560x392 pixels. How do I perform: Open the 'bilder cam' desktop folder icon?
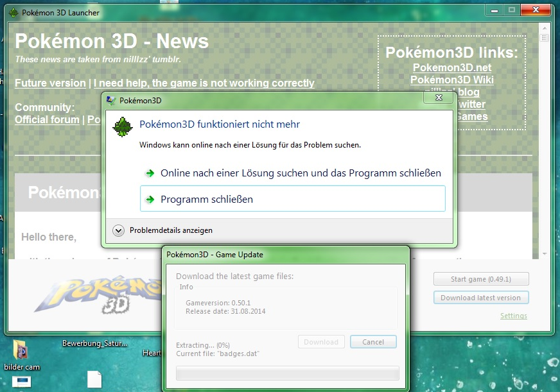coord(20,349)
